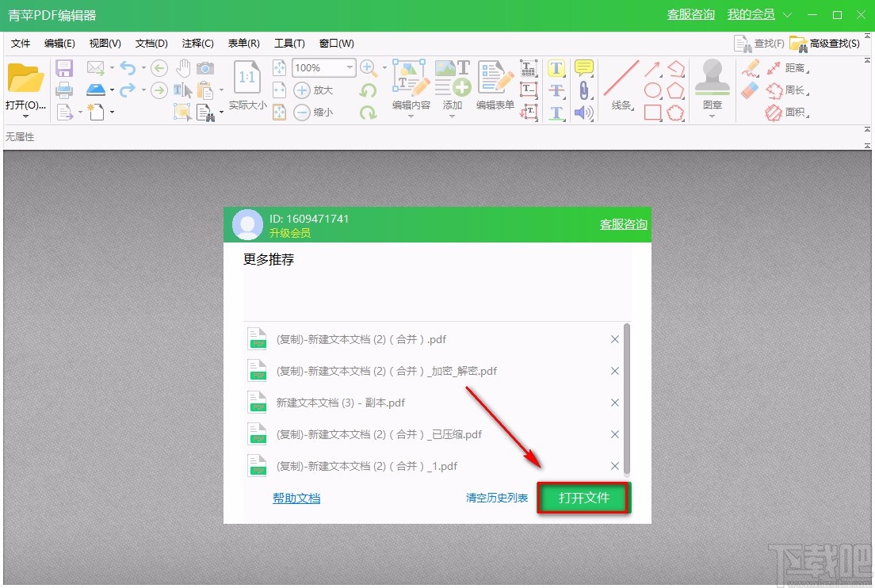875x588 pixels.
Task: Click the 清空历史列表 clear history link
Action: 497,498
